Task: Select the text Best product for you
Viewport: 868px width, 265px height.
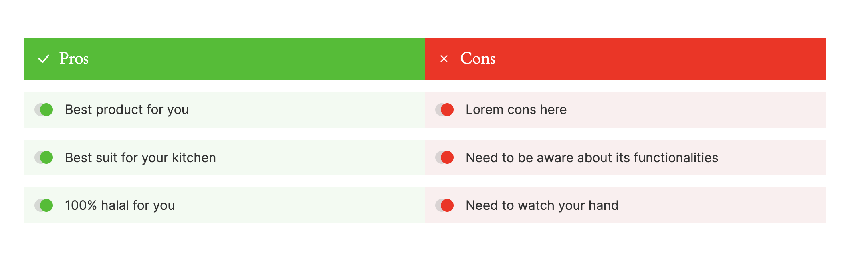Action: (127, 110)
